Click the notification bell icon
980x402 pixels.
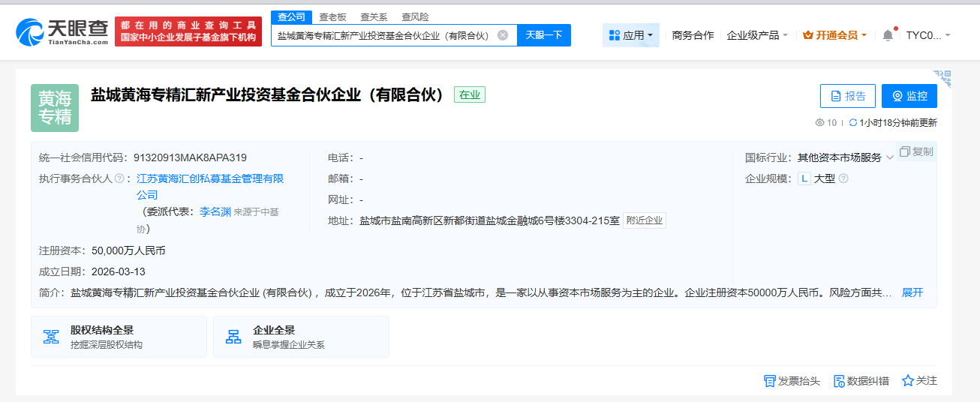coord(888,35)
